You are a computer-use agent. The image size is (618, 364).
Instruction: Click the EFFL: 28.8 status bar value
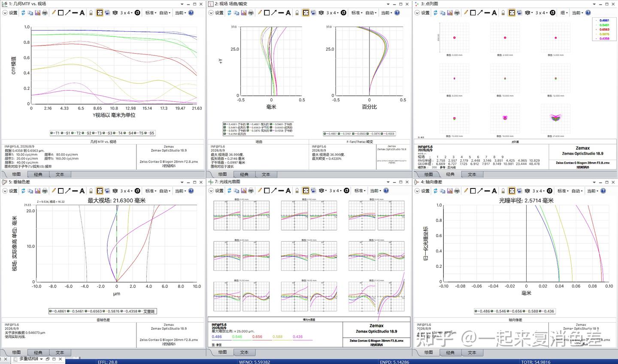tap(107, 362)
